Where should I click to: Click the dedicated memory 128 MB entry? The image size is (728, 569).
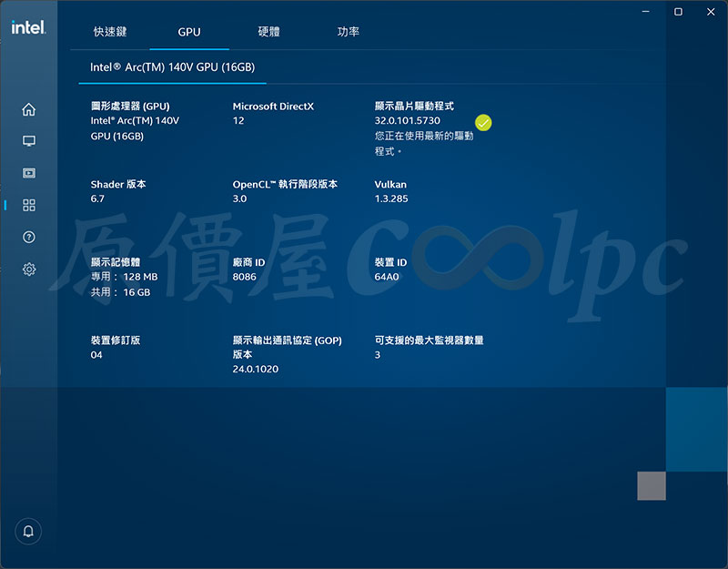pos(124,277)
